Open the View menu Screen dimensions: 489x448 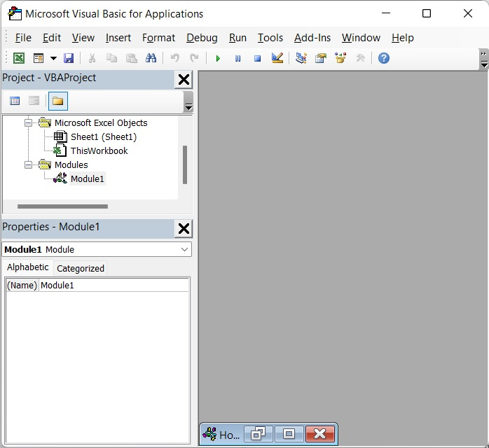(83, 38)
